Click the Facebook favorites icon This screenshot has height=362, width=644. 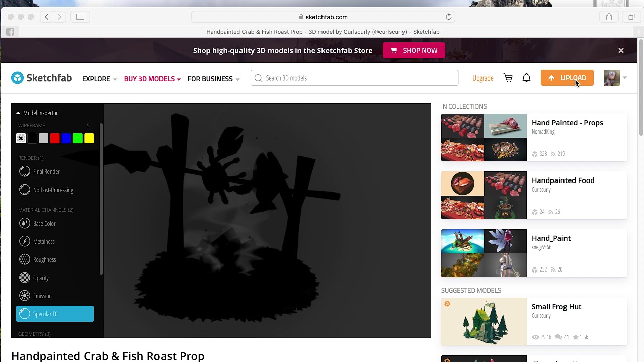[10, 32]
